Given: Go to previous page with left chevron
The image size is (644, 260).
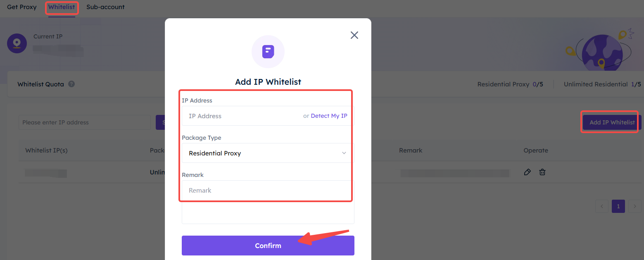Looking at the screenshot, I should [602, 206].
